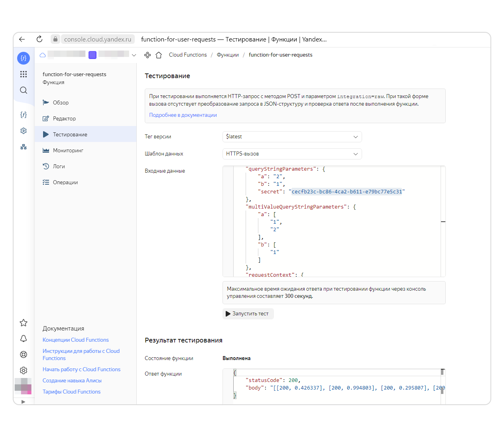The height and width of the screenshot is (437, 504).
Task: Click the "requestContext" line in editor
Action: point(275,274)
